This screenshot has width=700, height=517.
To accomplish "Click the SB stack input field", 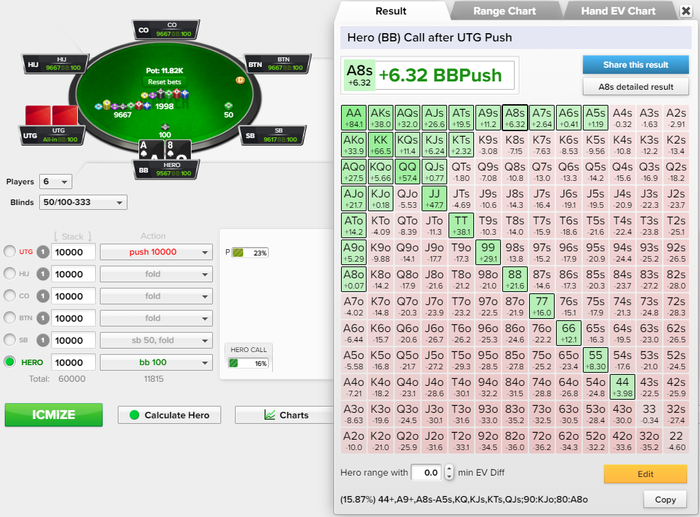I will (x=73, y=341).
